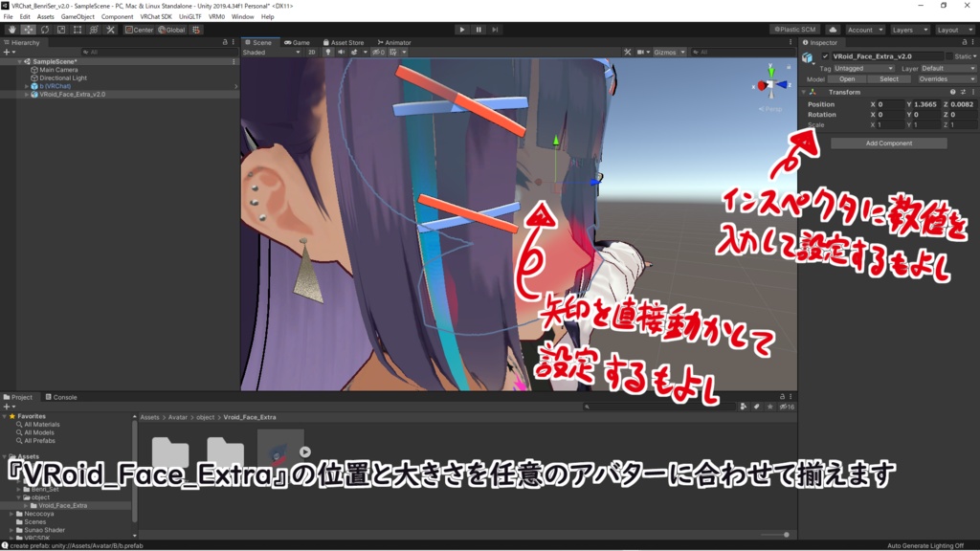Open the Shaded draw mode dropdown
The height and width of the screenshot is (551, 980).
(x=271, y=52)
